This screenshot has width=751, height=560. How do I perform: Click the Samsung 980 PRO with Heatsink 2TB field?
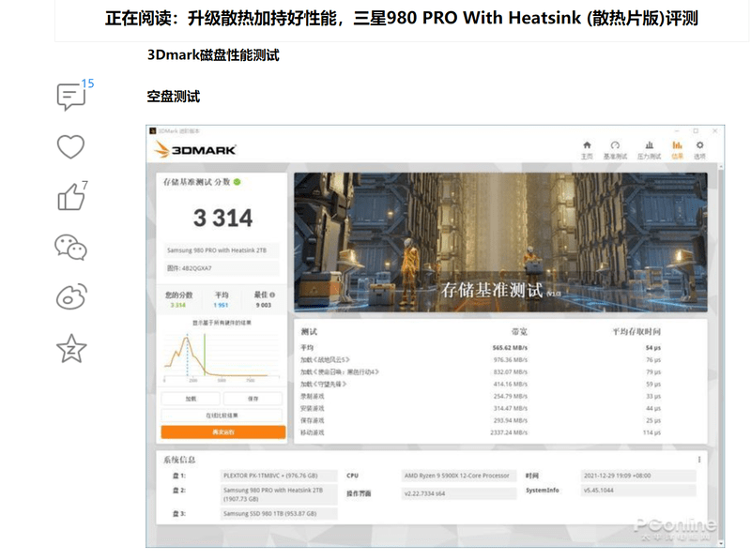(x=222, y=250)
